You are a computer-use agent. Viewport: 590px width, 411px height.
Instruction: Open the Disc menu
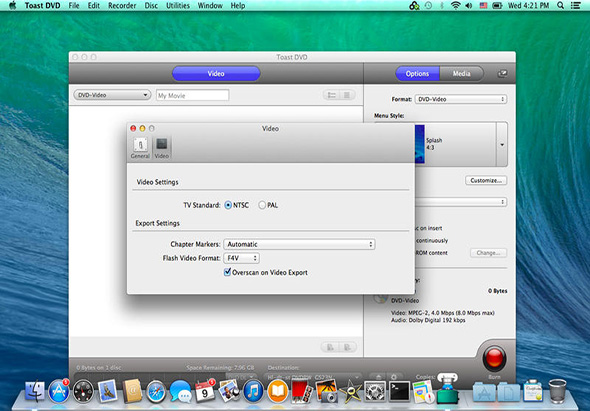click(x=151, y=6)
